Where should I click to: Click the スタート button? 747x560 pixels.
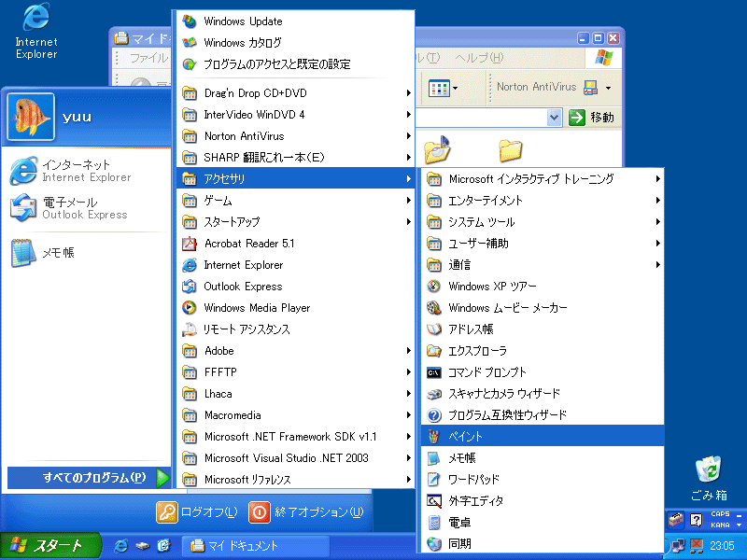click(x=50, y=546)
